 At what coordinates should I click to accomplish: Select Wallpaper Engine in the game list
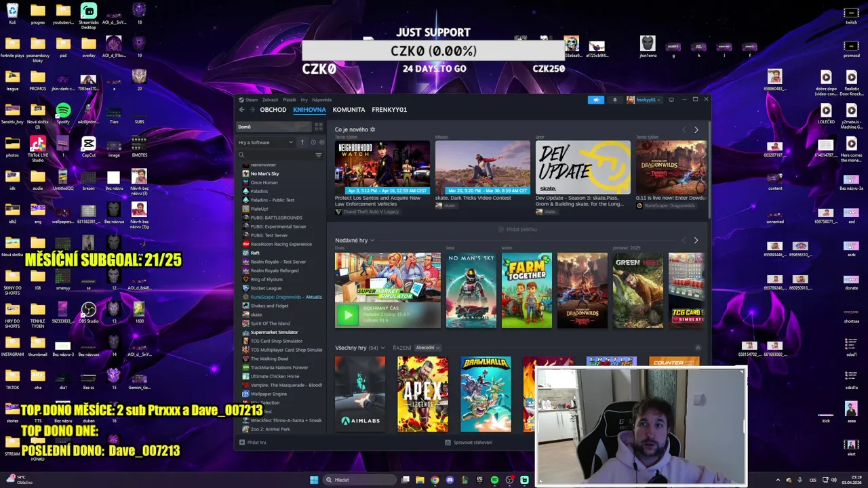coord(269,394)
